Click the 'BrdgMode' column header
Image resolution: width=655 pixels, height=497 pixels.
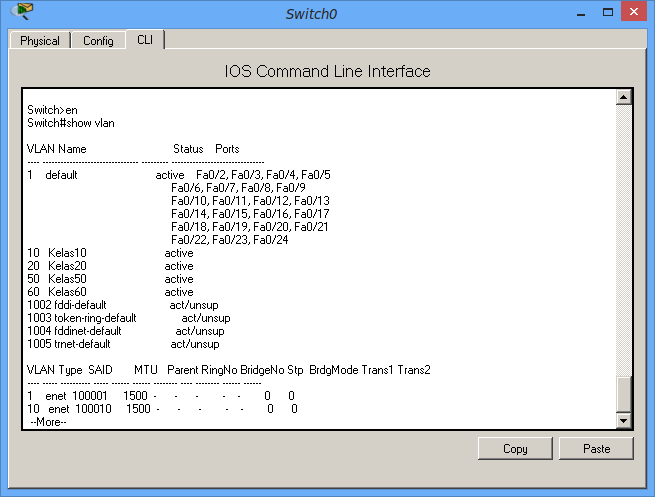click(x=334, y=370)
